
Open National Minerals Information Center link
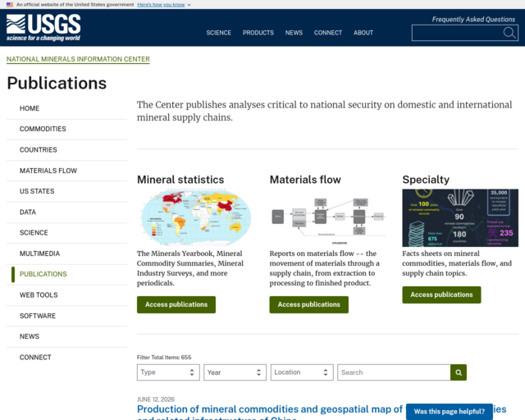78,59
